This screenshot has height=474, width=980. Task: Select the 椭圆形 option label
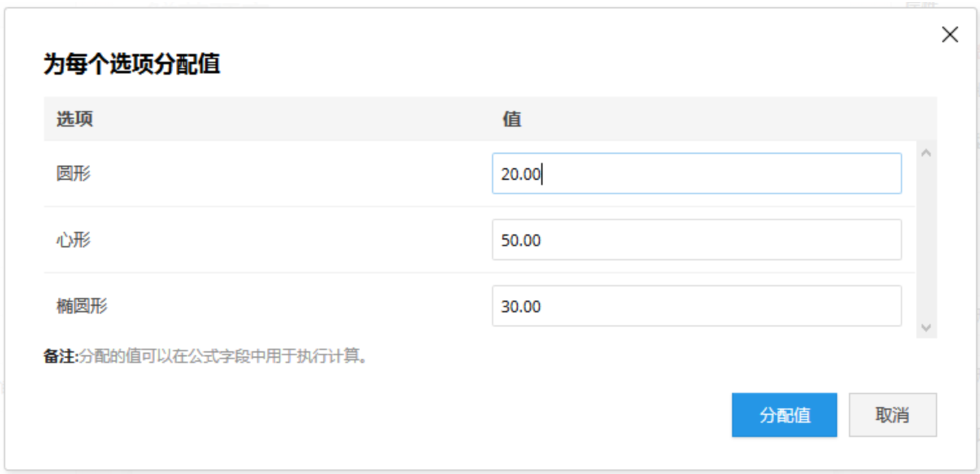click(x=82, y=306)
